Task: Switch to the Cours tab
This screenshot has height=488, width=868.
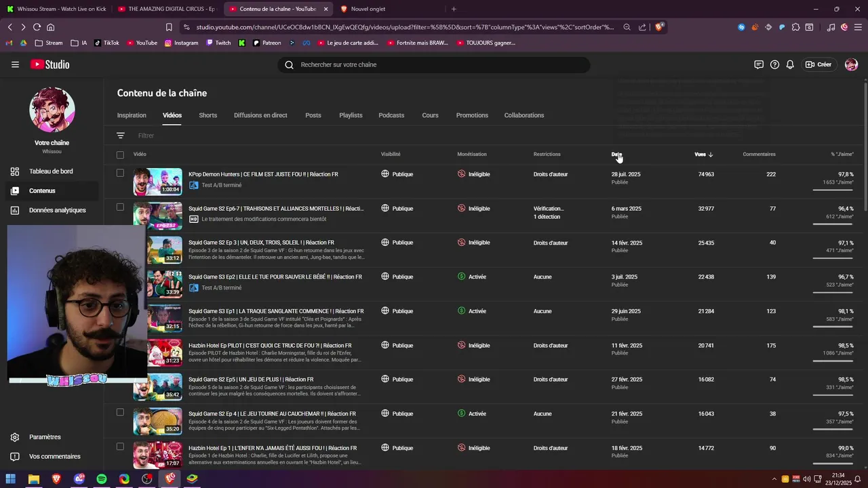Action: [430, 115]
